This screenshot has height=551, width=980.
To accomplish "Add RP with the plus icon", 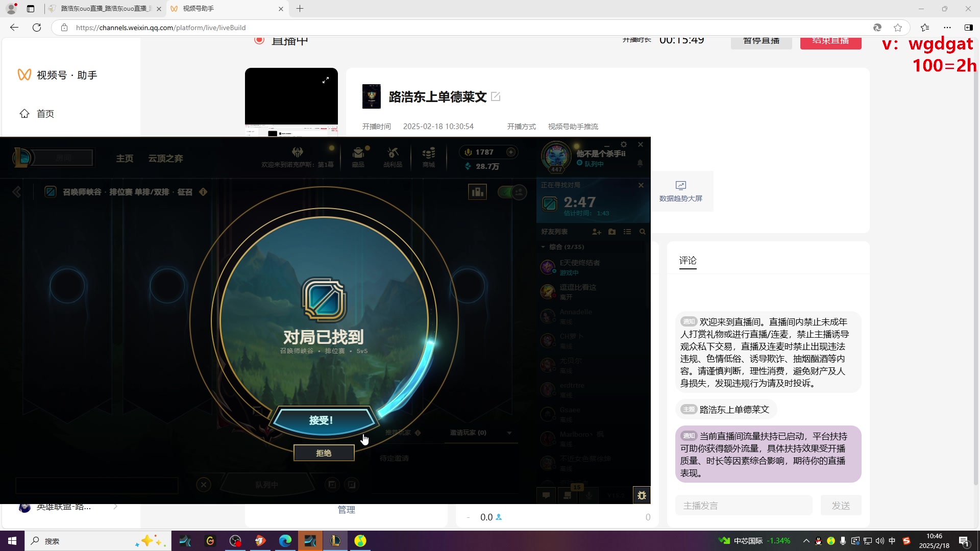I will pyautogui.click(x=511, y=152).
